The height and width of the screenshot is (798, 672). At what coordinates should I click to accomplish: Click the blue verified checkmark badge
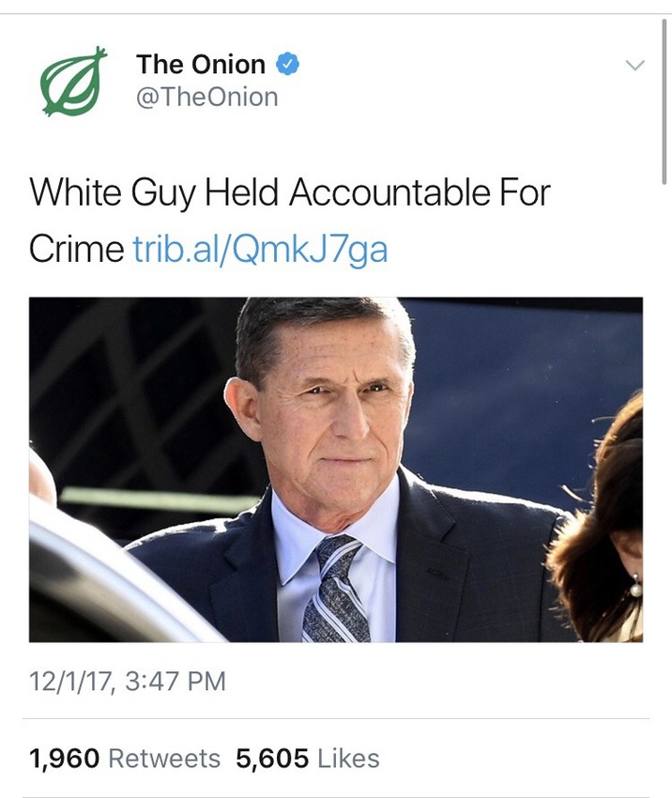(x=288, y=65)
